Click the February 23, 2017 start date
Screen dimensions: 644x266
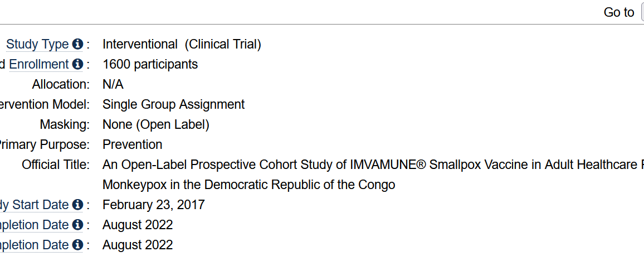154,205
